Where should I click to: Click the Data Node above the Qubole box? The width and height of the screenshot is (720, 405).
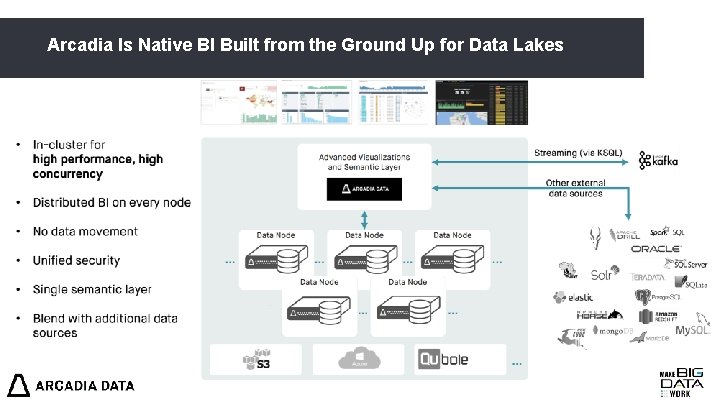pos(408,307)
